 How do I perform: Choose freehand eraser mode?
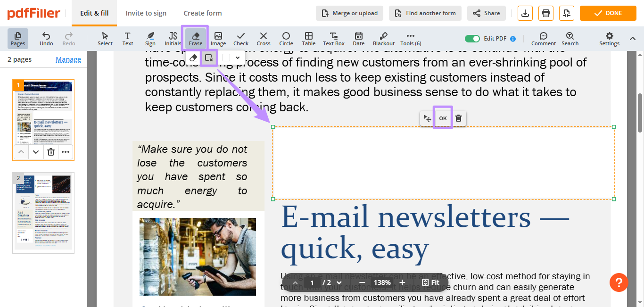(193, 58)
